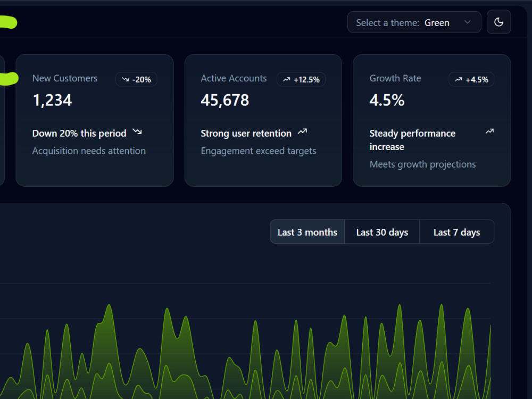The height and width of the screenshot is (399, 532).
Task: Click the Meets growth projections text
Action: coord(423,164)
